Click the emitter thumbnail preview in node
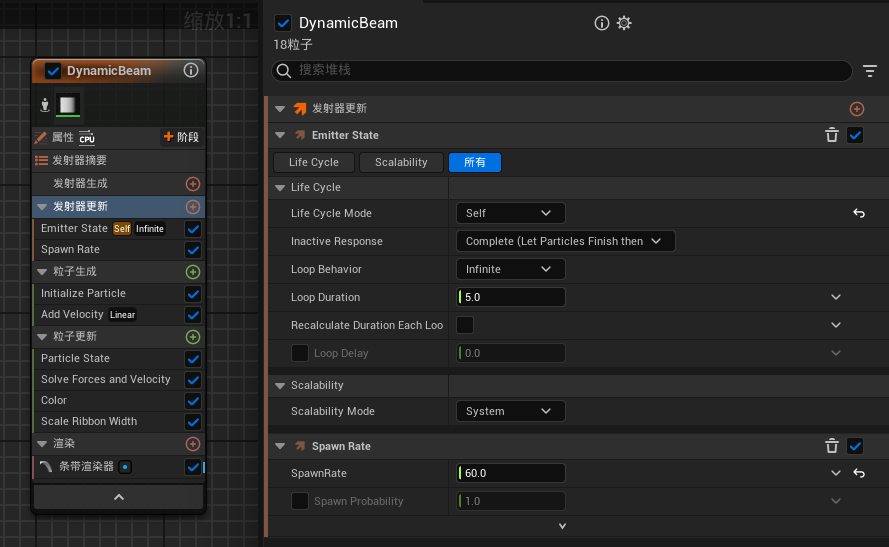The image size is (889, 547). point(67,105)
